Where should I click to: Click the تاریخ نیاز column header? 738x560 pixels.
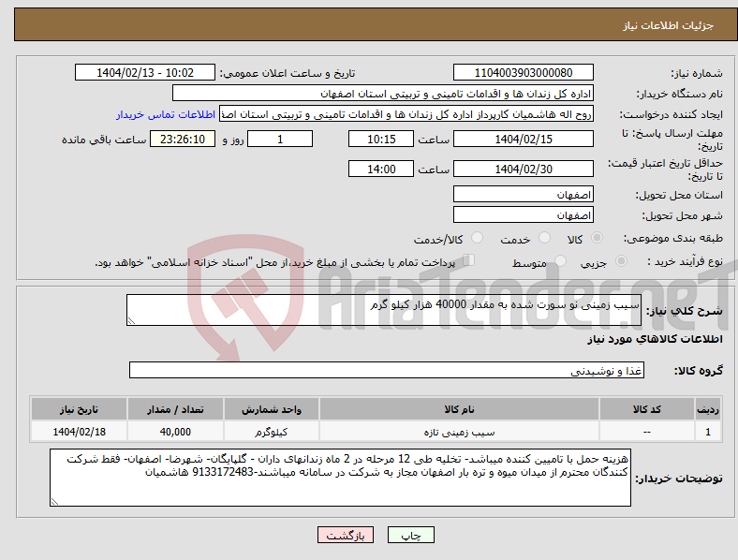click(x=79, y=409)
